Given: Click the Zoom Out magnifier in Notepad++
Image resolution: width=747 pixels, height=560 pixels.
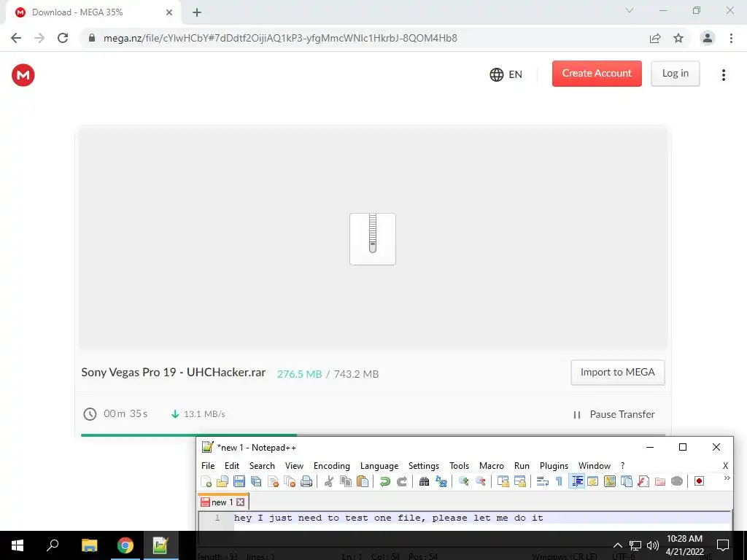Looking at the screenshot, I should pyautogui.click(x=480, y=481).
